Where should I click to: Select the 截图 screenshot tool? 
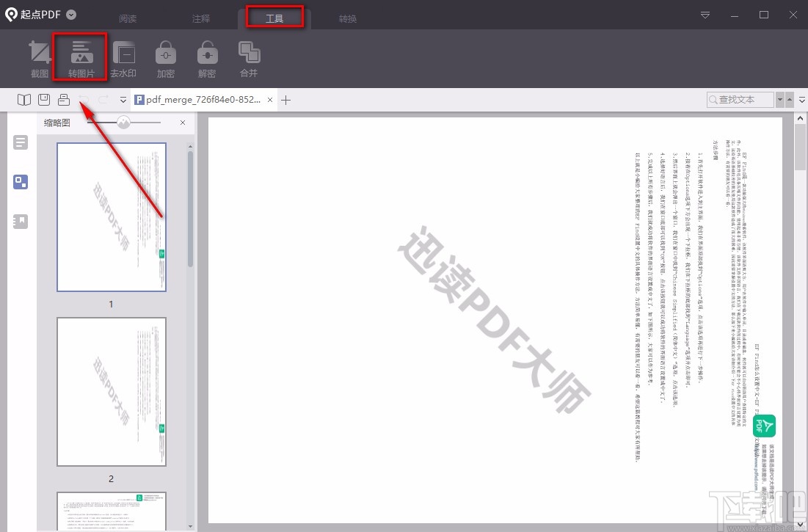[40, 59]
